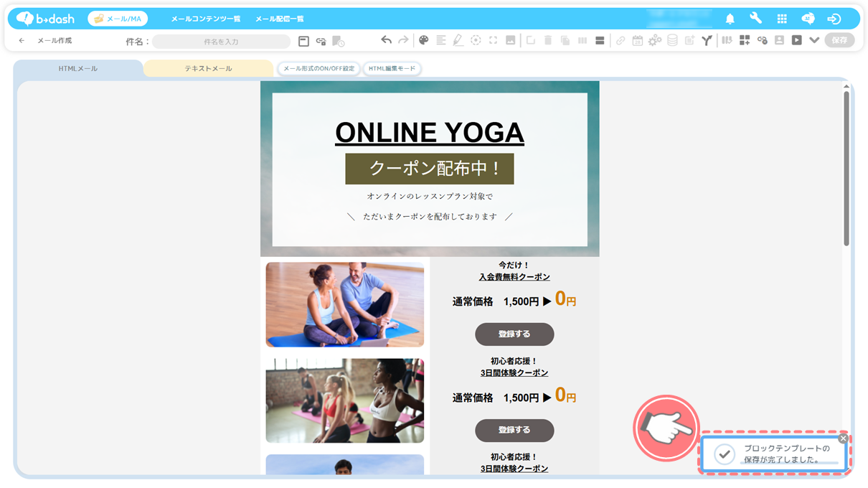This screenshot has width=868, height=488.
Task: Click the trash delete icon
Action: [548, 40]
